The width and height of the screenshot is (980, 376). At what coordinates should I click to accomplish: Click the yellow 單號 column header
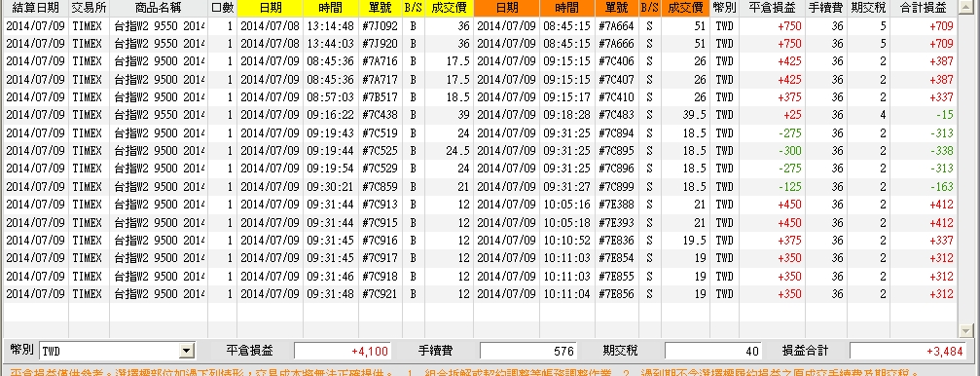tap(380, 8)
